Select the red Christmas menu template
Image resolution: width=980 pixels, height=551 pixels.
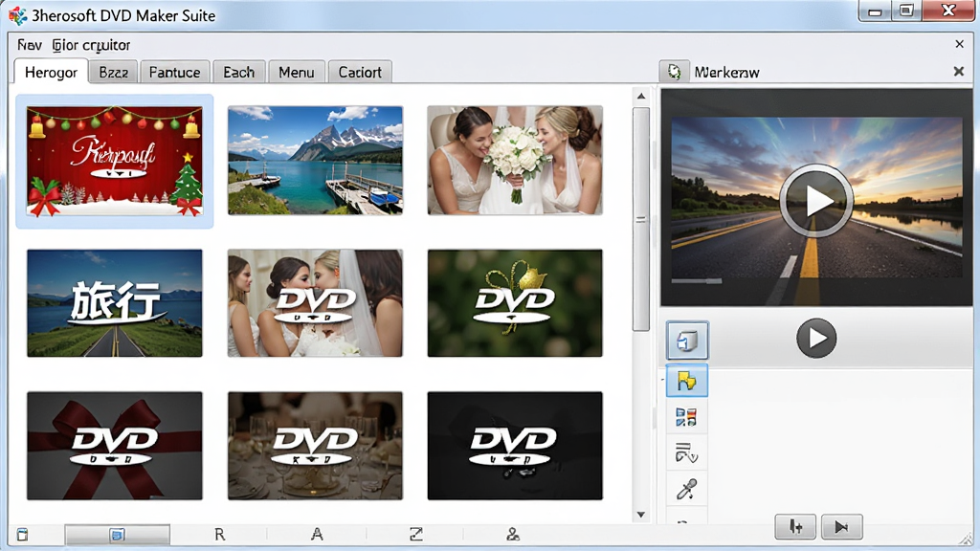(x=115, y=161)
